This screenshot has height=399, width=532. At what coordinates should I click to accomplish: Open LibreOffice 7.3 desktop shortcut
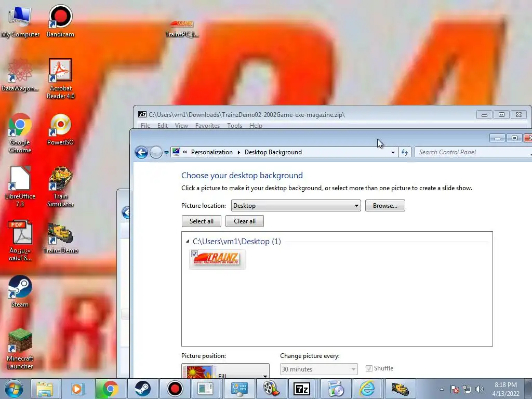click(20, 187)
